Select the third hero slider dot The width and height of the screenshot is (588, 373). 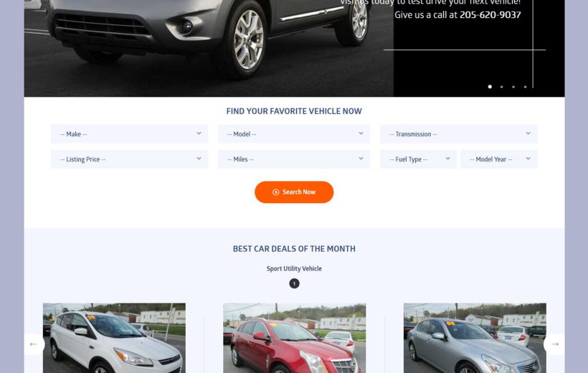(x=513, y=87)
